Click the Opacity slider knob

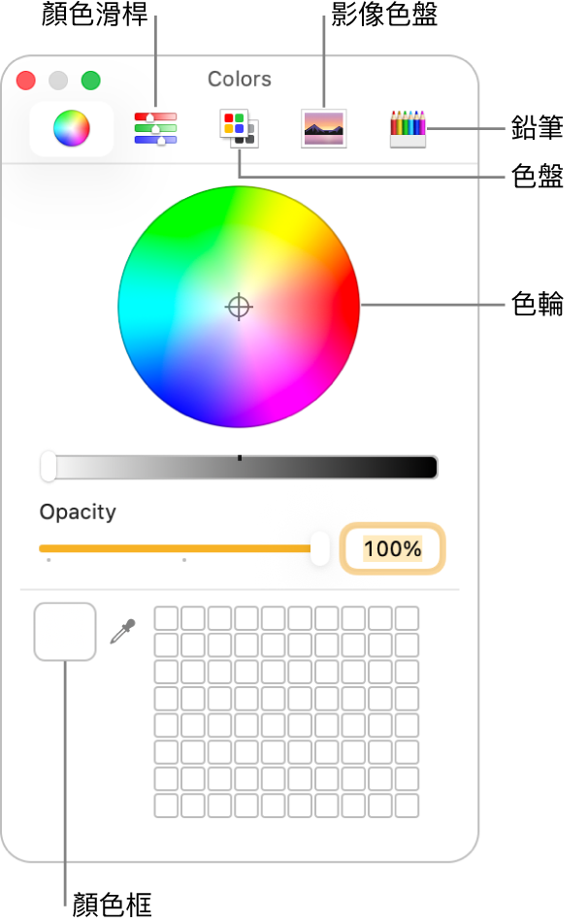click(x=320, y=548)
